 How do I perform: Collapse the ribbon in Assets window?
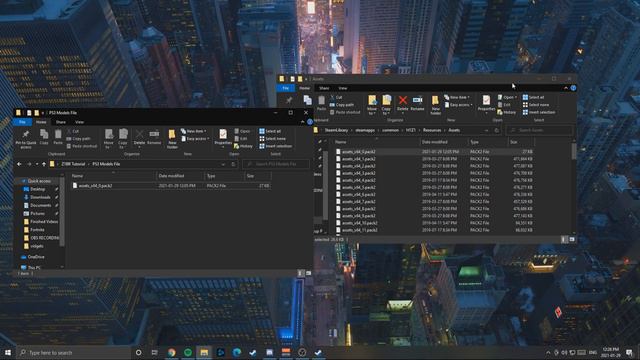(x=566, y=88)
